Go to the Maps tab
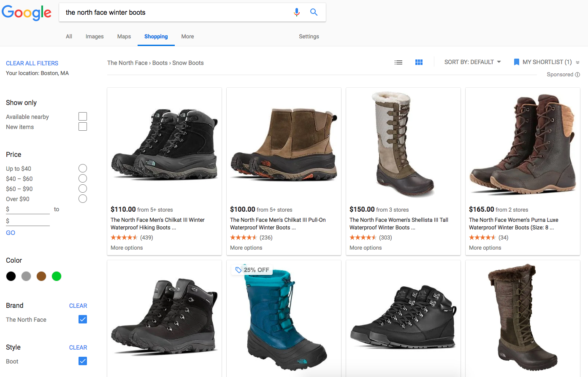 pyautogui.click(x=124, y=36)
